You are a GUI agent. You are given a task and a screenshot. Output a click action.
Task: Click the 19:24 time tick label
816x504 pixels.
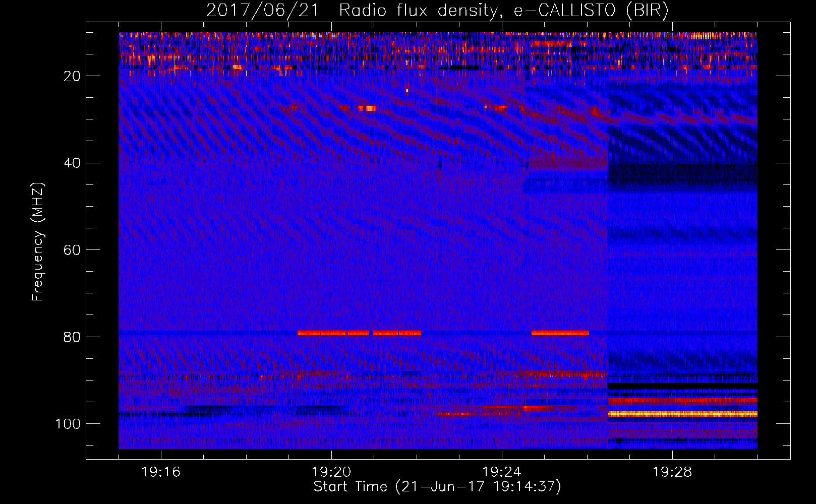pos(502,472)
